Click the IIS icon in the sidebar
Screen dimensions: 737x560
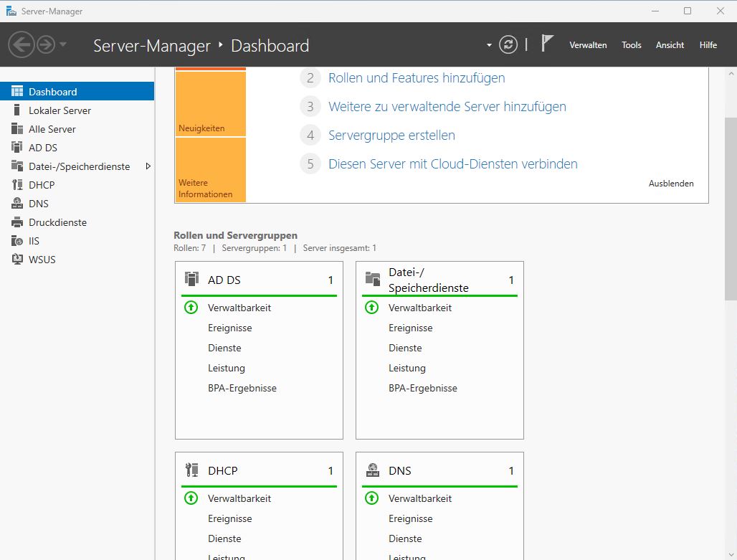coord(17,241)
